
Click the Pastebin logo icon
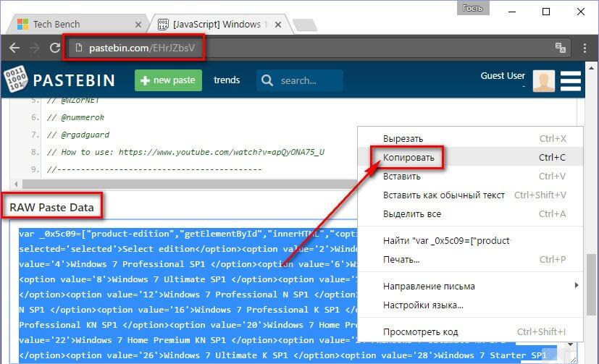click(16, 80)
